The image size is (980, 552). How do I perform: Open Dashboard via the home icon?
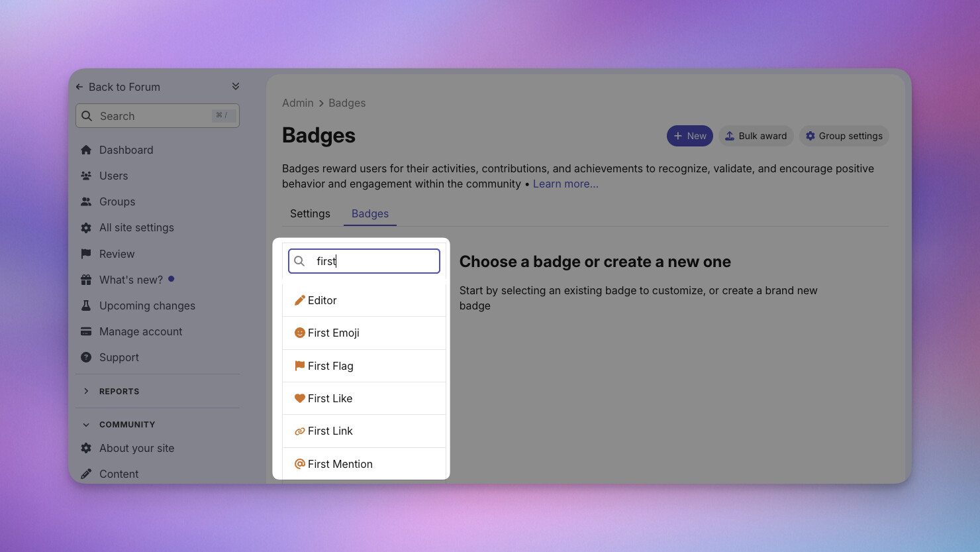click(86, 150)
